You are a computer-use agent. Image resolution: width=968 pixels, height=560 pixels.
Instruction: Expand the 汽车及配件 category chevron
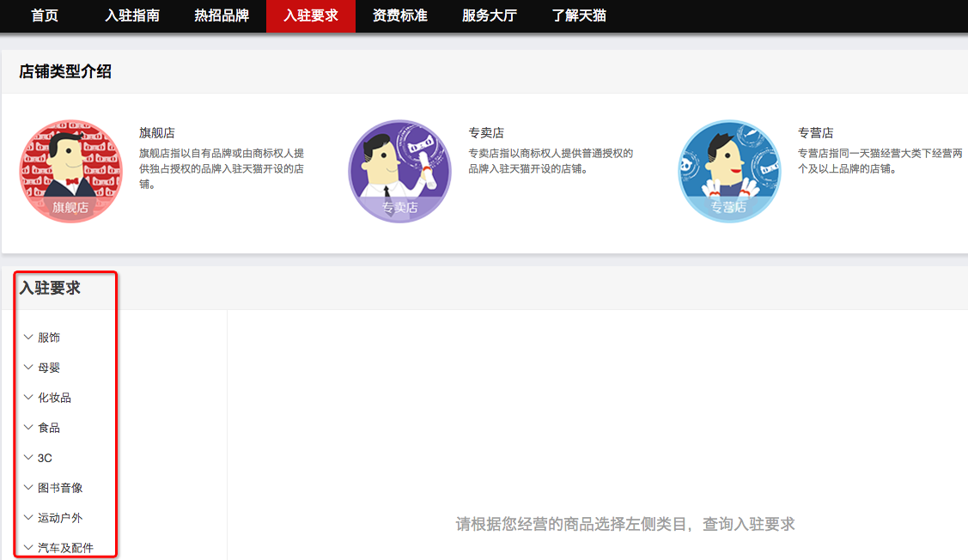27,548
